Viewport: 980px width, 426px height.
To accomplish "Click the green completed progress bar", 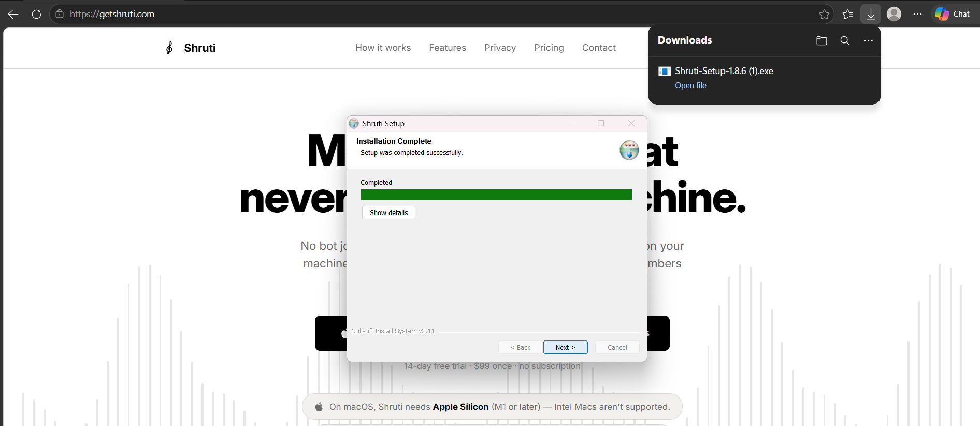I will pyautogui.click(x=496, y=194).
